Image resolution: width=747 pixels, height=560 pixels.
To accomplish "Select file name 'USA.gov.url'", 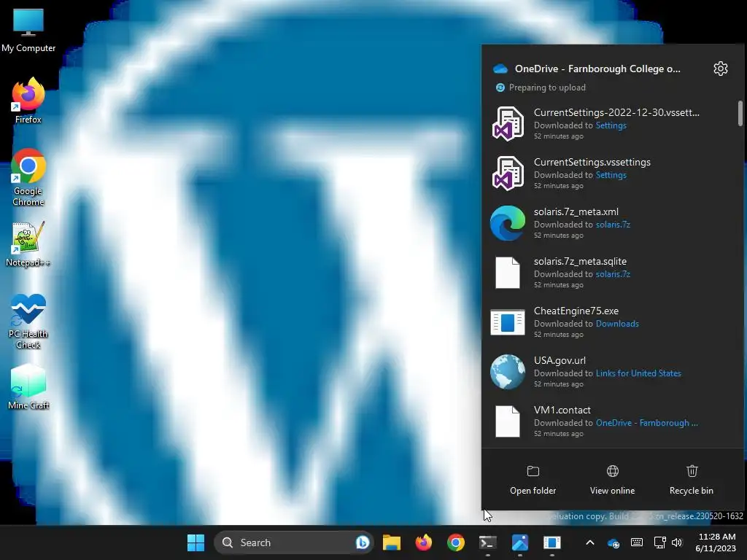I will pyautogui.click(x=560, y=360).
